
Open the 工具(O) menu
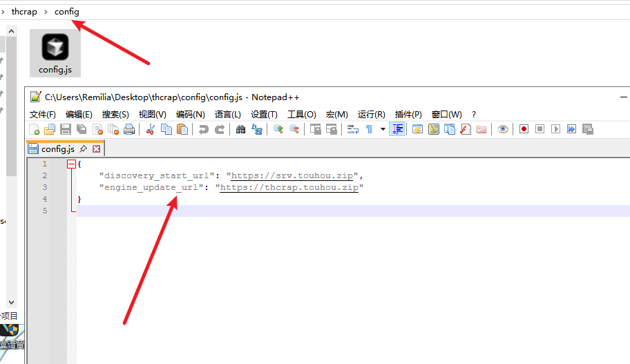(x=302, y=115)
